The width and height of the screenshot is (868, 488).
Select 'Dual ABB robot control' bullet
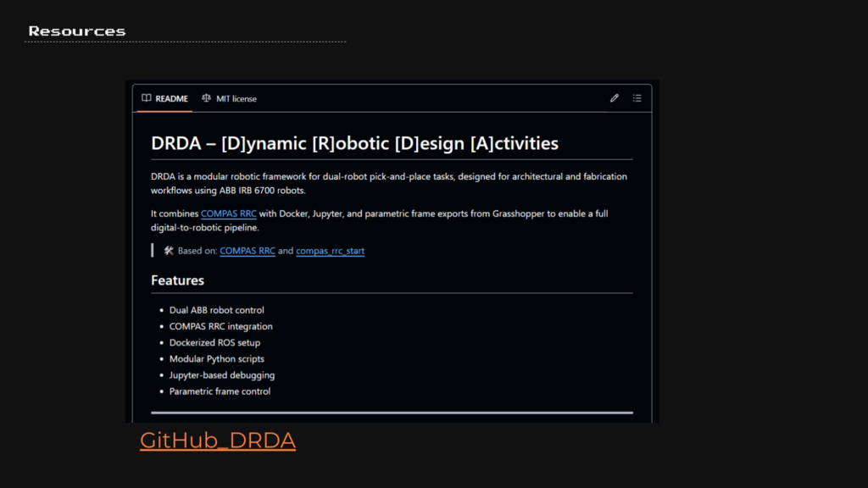pos(216,310)
